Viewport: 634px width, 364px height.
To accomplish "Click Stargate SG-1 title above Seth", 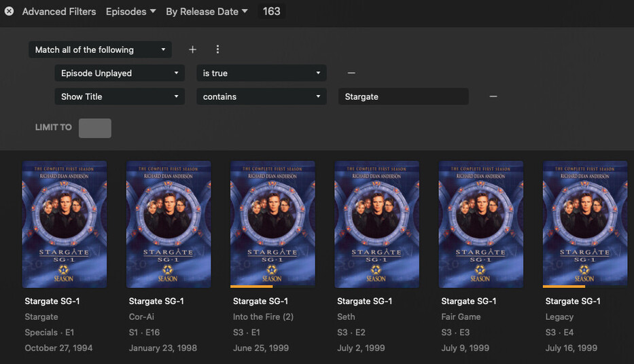I will tap(364, 301).
